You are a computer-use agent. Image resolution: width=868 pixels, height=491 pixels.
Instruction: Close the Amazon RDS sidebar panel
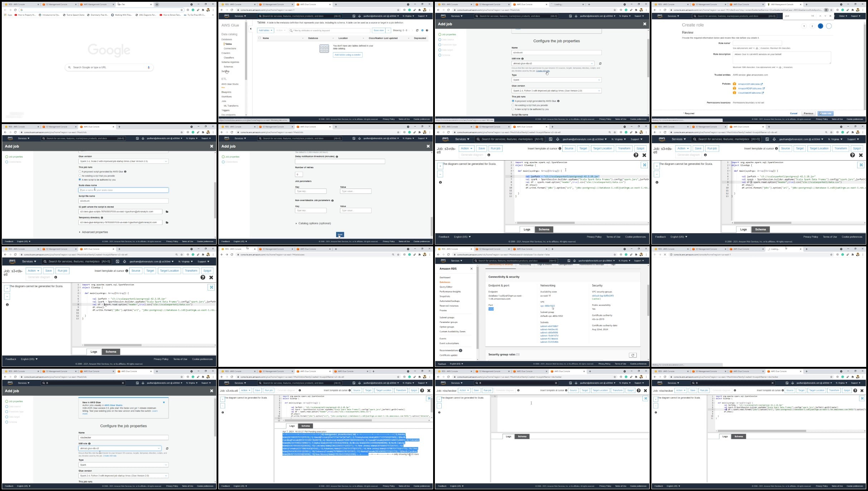[471, 269]
